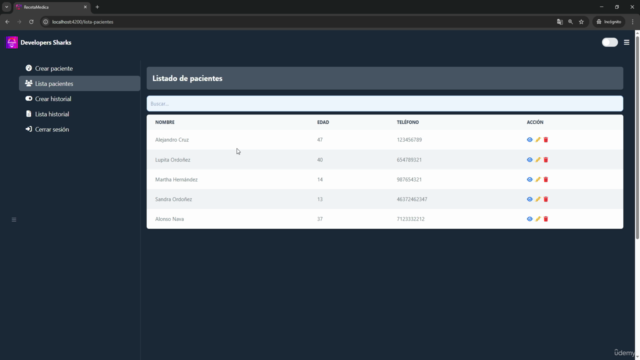640x360 pixels.
Task: Click Cerrar sesión to log out
Action: click(x=80, y=129)
